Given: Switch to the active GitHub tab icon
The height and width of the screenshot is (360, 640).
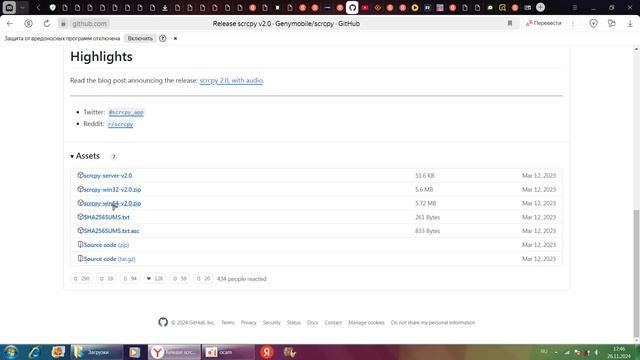Looking at the screenshot, I should pos(352,7).
